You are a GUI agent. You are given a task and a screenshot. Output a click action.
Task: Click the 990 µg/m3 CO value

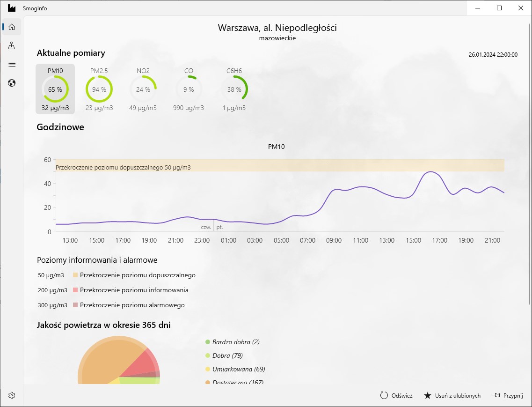189,108
